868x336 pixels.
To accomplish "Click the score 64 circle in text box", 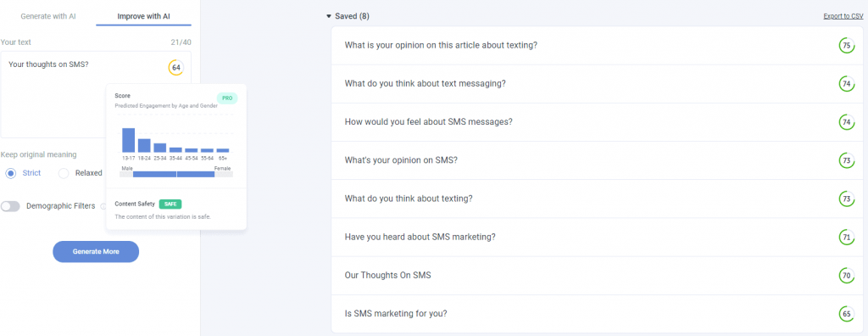I will click(x=176, y=68).
